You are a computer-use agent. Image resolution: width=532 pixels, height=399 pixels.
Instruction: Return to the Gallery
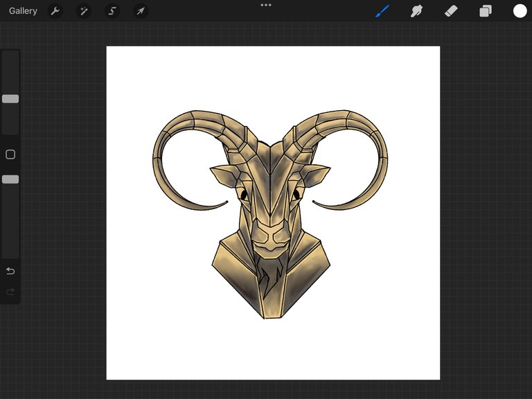click(23, 11)
